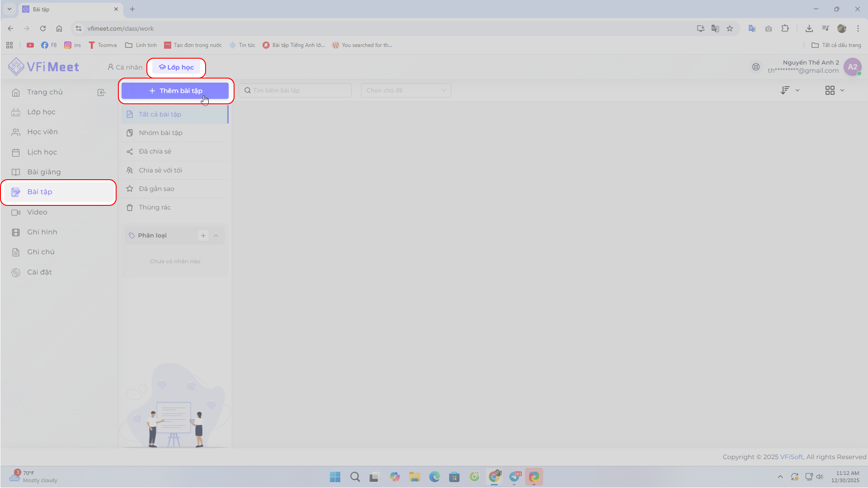Open Cài đặt settings in sidebar

pyautogui.click(x=39, y=272)
